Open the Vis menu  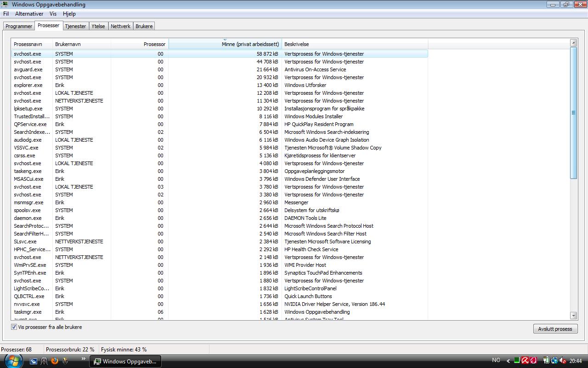coord(53,14)
